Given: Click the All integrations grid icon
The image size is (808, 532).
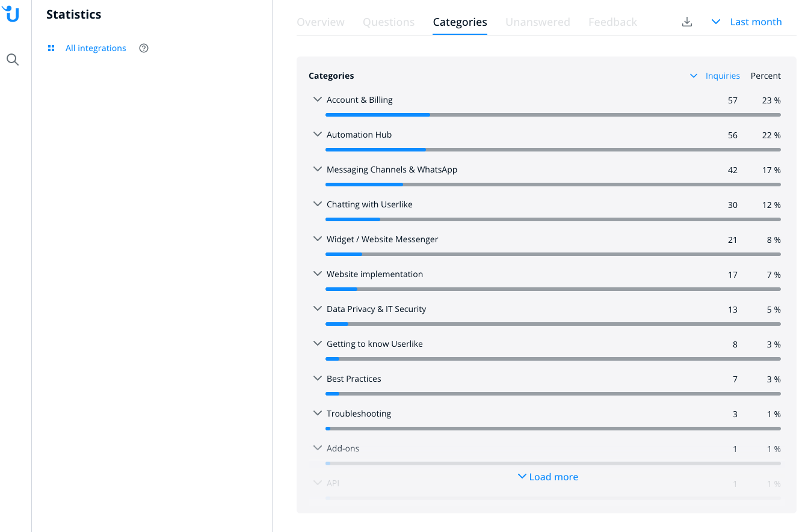Looking at the screenshot, I should 51,48.
